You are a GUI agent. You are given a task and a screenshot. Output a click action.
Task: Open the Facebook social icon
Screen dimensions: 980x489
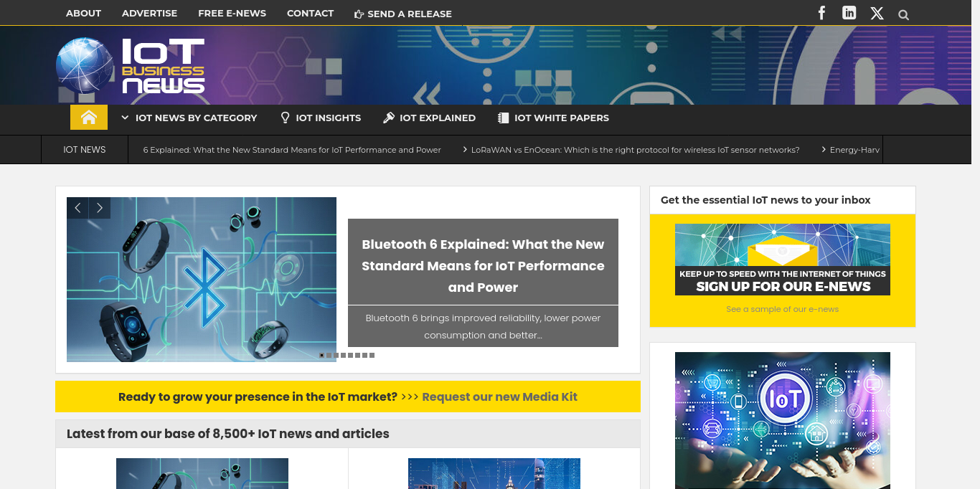(822, 13)
